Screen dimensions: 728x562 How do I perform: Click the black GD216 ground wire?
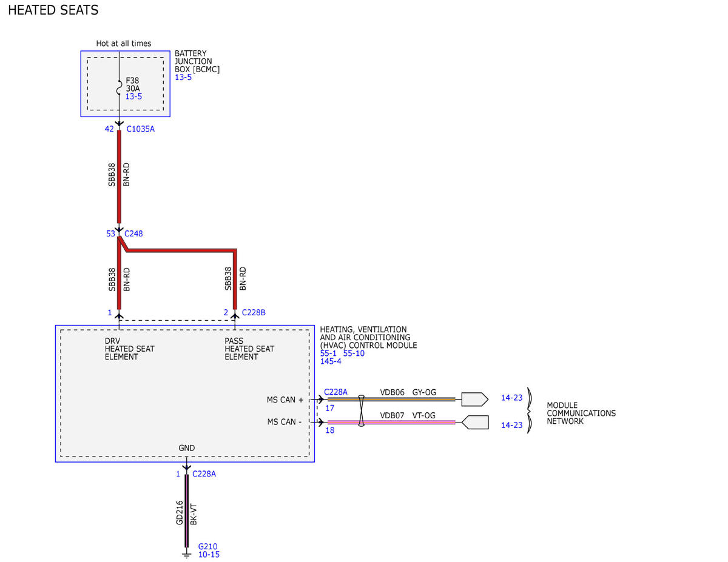point(186,511)
